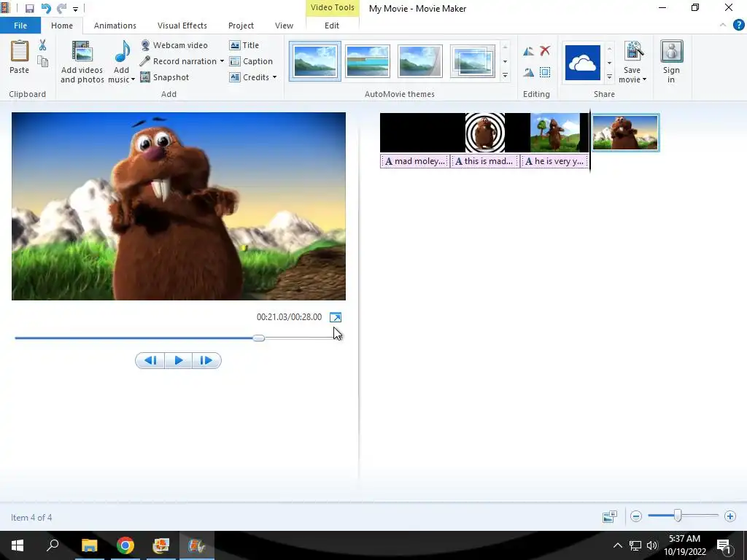Image resolution: width=747 pixels, height=560 pixels.
Task: Click the preview seek bar handle
Action: (x=259, y=338)
